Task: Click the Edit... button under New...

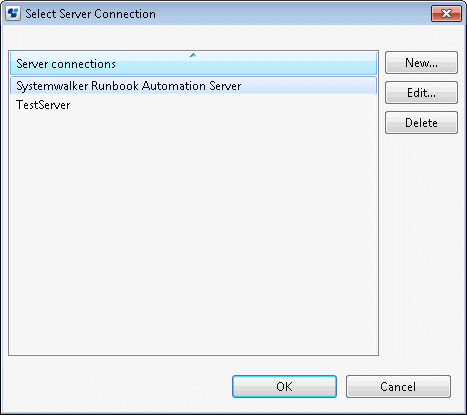Action: (421, 93)
